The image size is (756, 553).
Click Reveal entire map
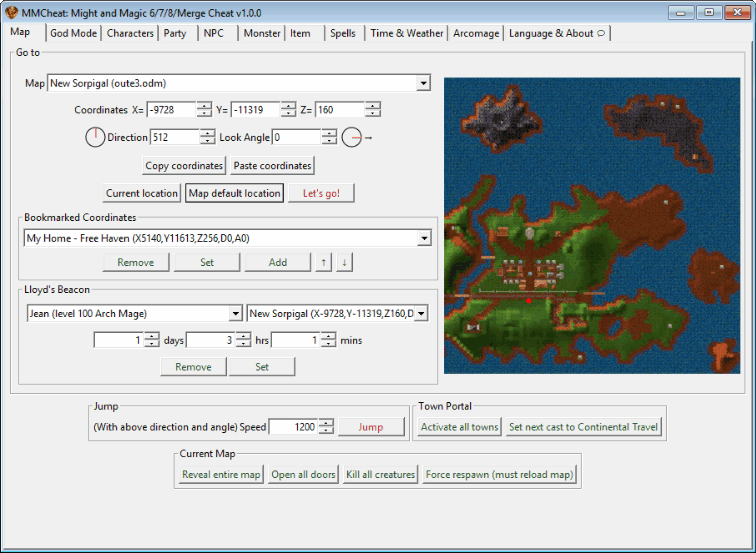tap(221, 474)
